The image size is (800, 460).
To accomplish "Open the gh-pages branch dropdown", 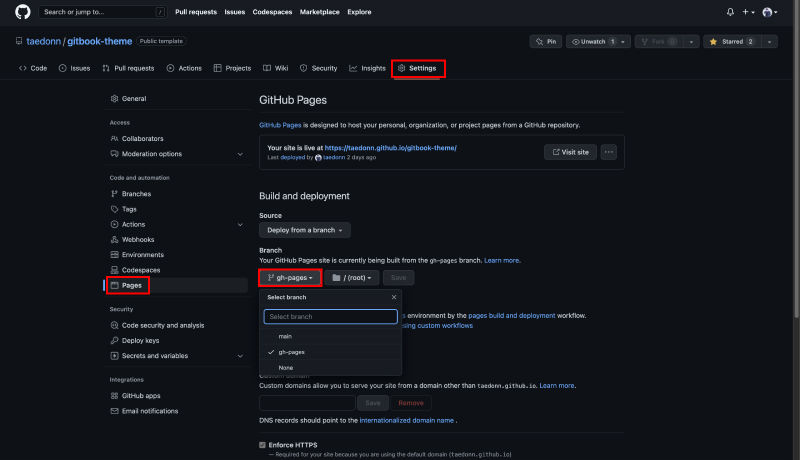I will point(290,277).
